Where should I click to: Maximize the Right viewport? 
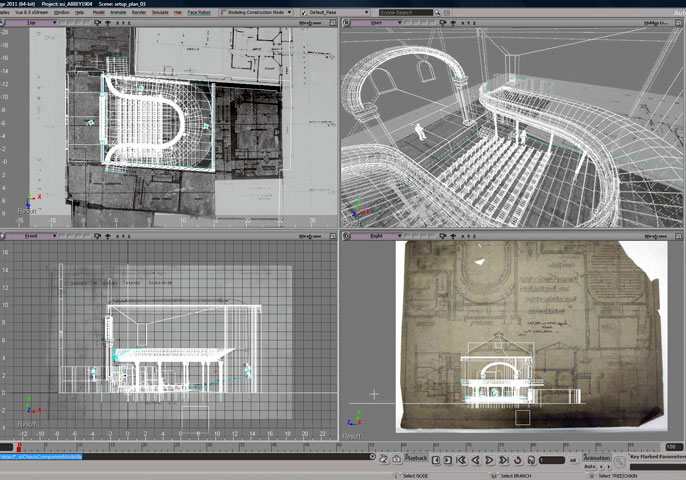[679, 236]
